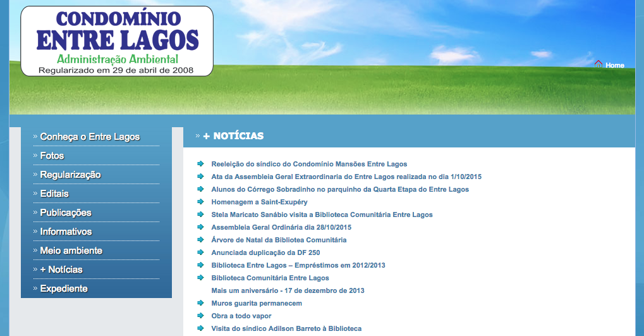This screenshot has width=644, height=336.
Task: Click arrow bullet beside Muros guarita permanecem
Action: pyautogui.click(x=200, y=303)
